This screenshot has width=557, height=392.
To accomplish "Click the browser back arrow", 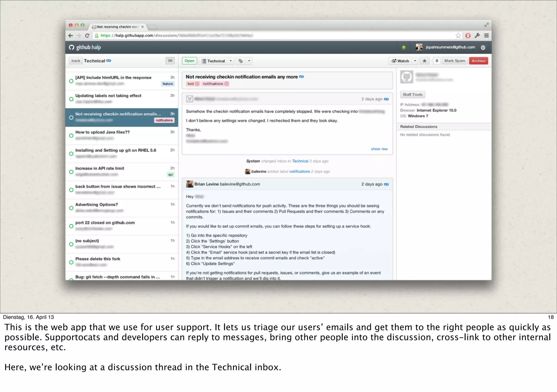I will 71,36.
